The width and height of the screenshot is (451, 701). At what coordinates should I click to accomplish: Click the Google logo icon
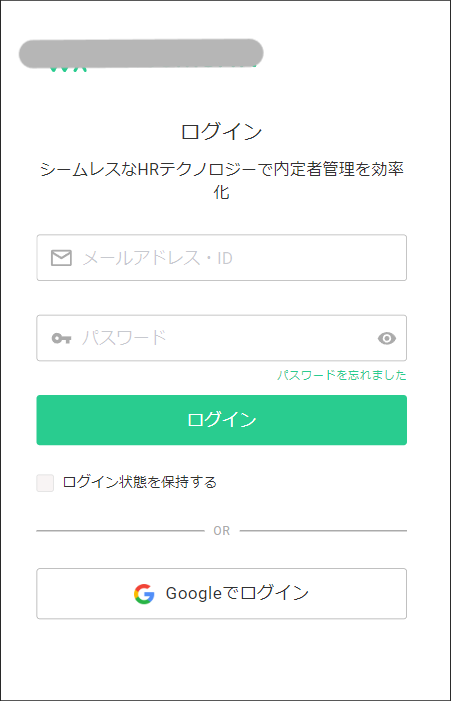point(144,594)
